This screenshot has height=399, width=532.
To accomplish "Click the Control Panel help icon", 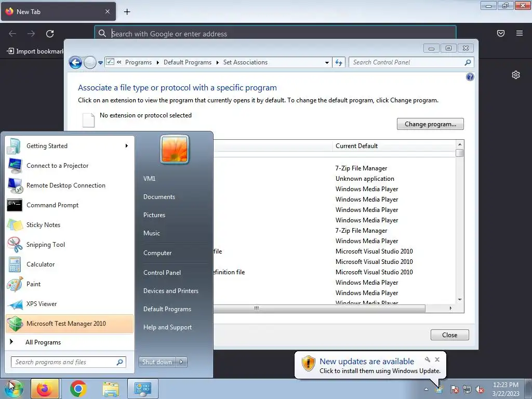I will tap(470, 77).
